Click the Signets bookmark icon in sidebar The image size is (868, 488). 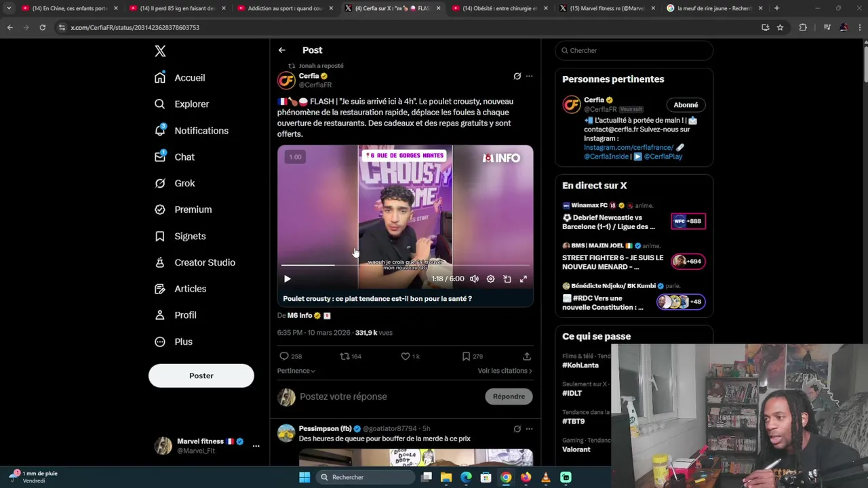160,236
